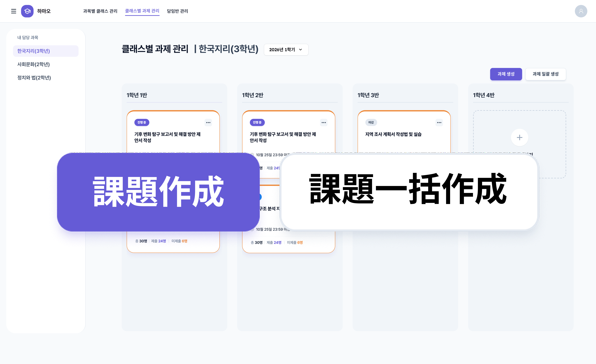Open more options on 지역 조사 계획서 card
The width and height of the screenshot is (596, 364).
439,123
